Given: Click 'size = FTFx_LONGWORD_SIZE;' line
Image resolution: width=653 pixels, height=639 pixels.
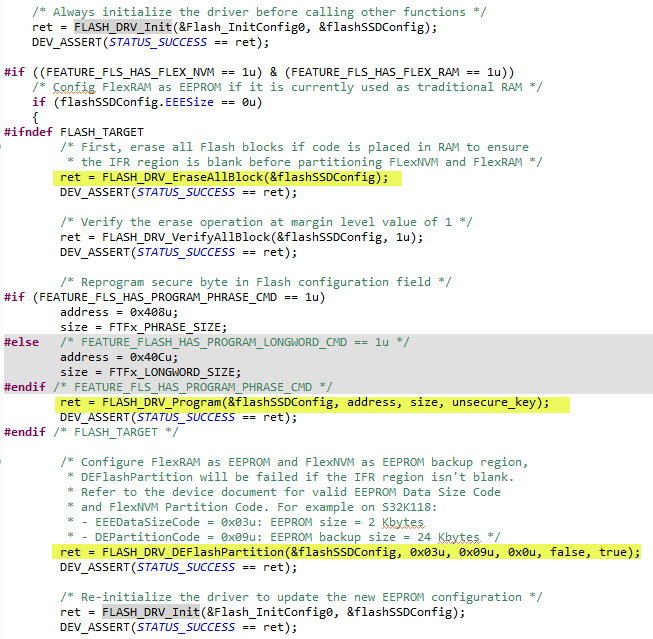Looking at the screenshot, I should (150, 372).
